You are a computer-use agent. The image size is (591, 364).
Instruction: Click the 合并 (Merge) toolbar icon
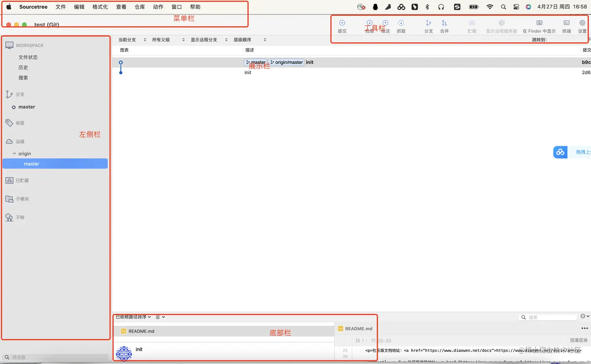pyautogui.click(x=444, y=23)
